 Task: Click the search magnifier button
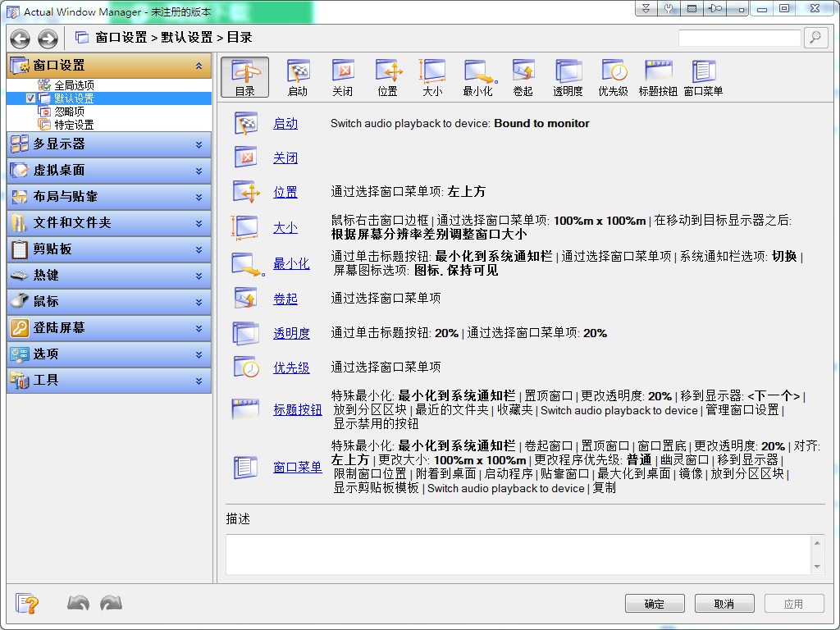click(816, 38)
